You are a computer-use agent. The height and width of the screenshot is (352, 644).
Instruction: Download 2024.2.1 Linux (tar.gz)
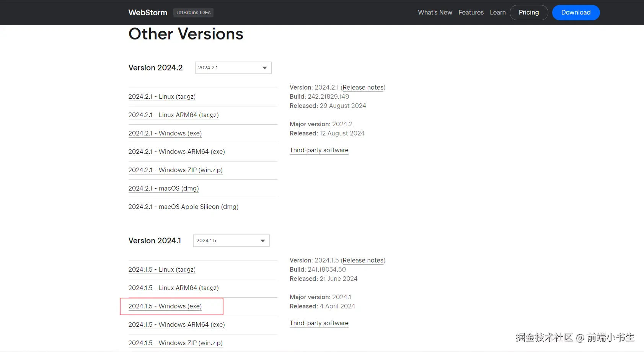[x=162, y=97]
